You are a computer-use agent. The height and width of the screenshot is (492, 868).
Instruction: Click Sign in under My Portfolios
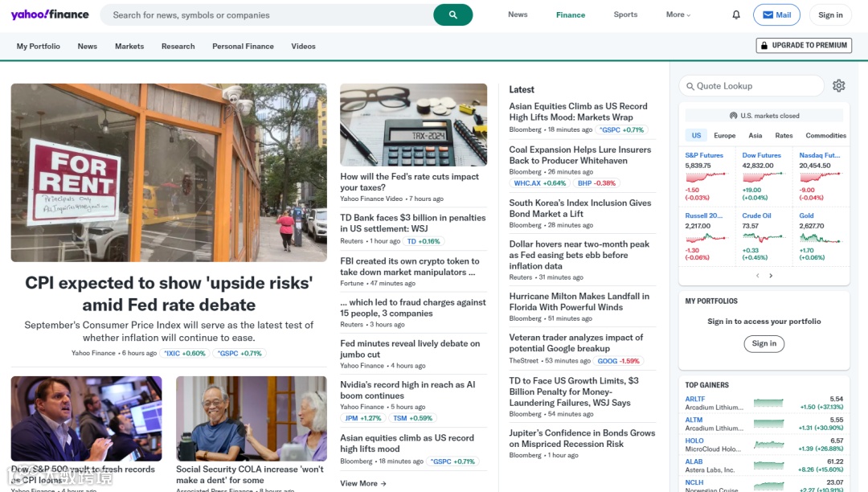[764, 344]
